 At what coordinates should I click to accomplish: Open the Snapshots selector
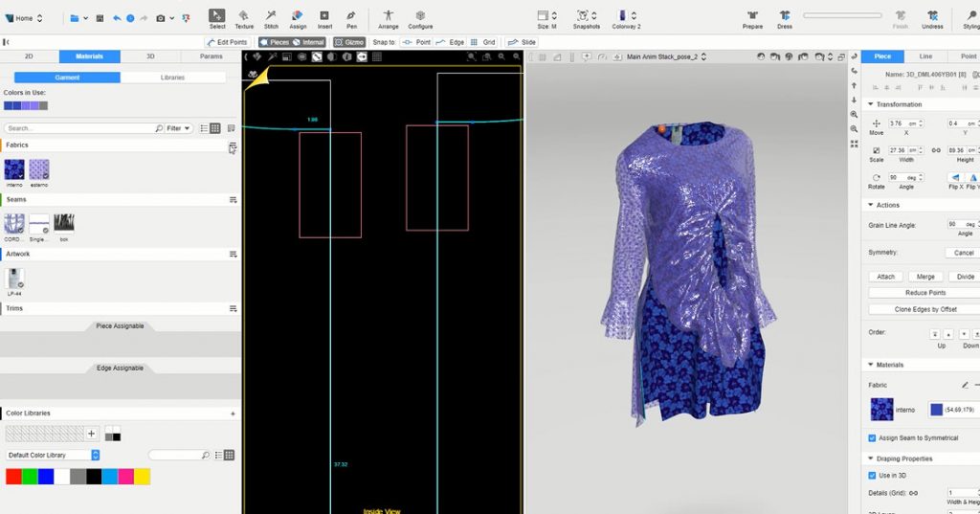(x=587, y=19)
